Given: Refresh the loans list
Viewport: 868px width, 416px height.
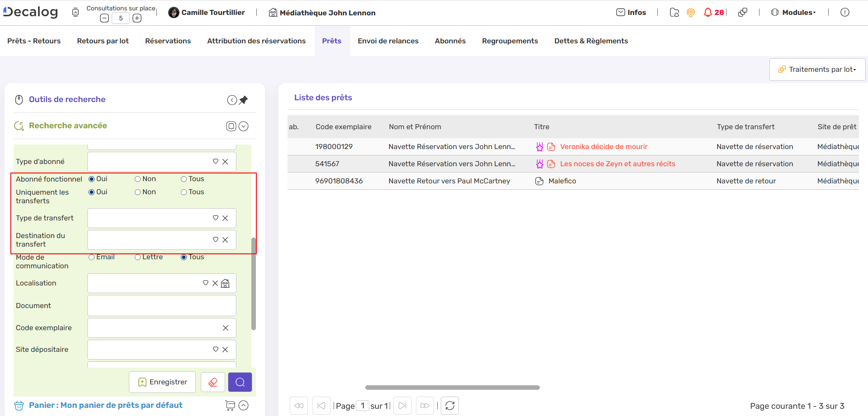Looking at the screenshot, I should coord(449,406).
